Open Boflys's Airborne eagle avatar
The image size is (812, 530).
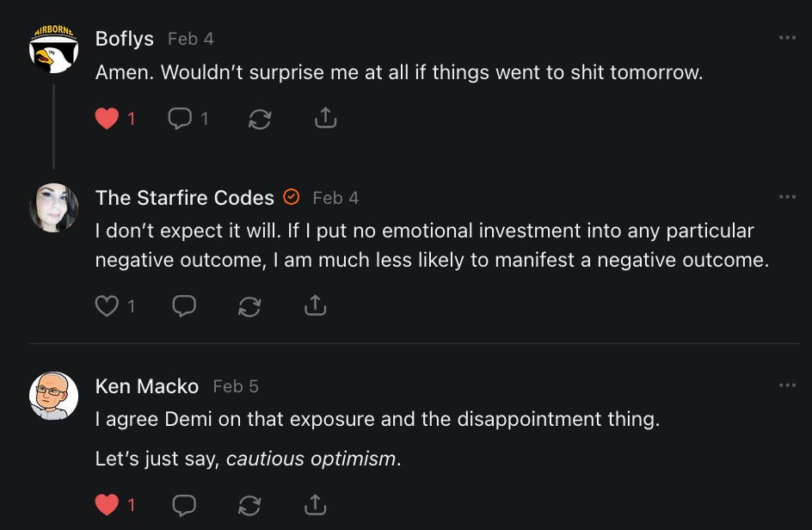[53, 48]
